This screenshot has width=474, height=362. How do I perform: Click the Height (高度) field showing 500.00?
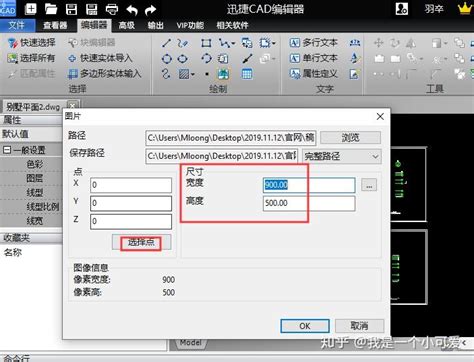click(x=309, y=203)
